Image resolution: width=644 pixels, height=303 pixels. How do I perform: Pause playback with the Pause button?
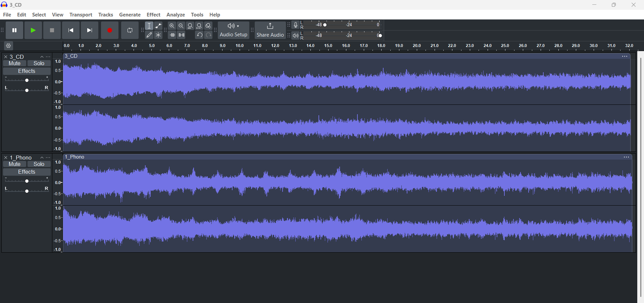pyautogui.click(x=14, y=31)
